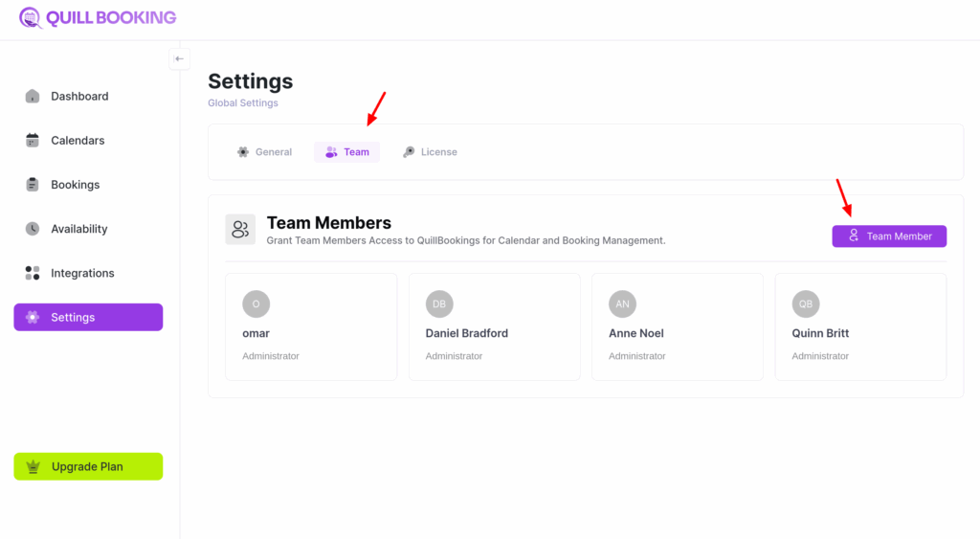The height and width of the screenshot is (539, 980).
Task: Collapse the sidebar with the arrow button
Action: point(179,58)
